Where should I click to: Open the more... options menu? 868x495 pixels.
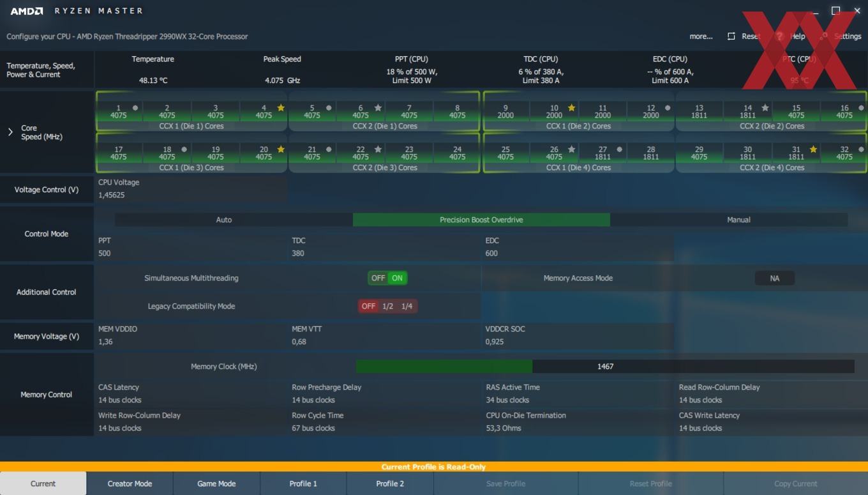[701, 36]
